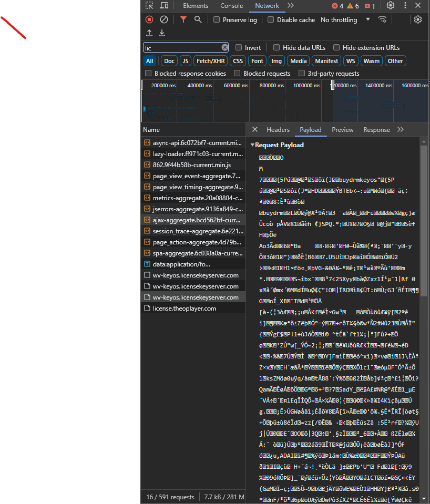Image resolution: width=430 pixels, height=504 pixels.
Task: Stop recording network log
Action: (149, 19)
